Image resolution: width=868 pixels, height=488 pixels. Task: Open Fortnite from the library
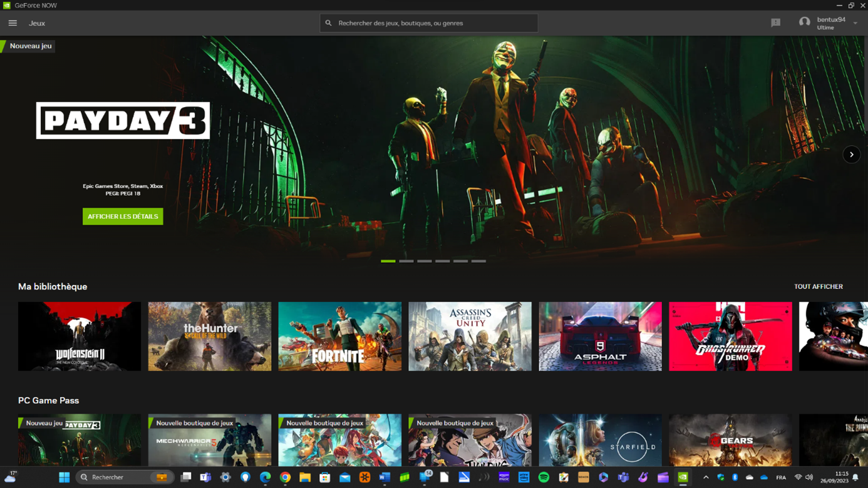[339, 337]
